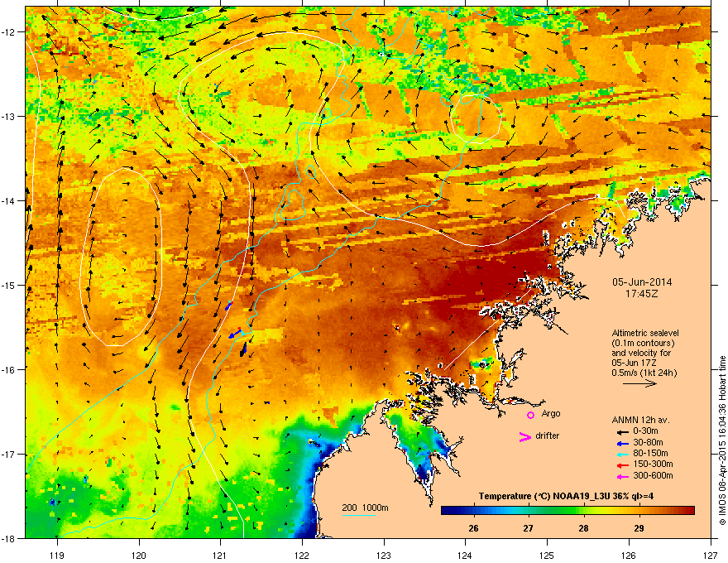This screenshot has width=728, height=563.
Task: Click the IMOS copyright timestamp text
Action: click(722, 440)
